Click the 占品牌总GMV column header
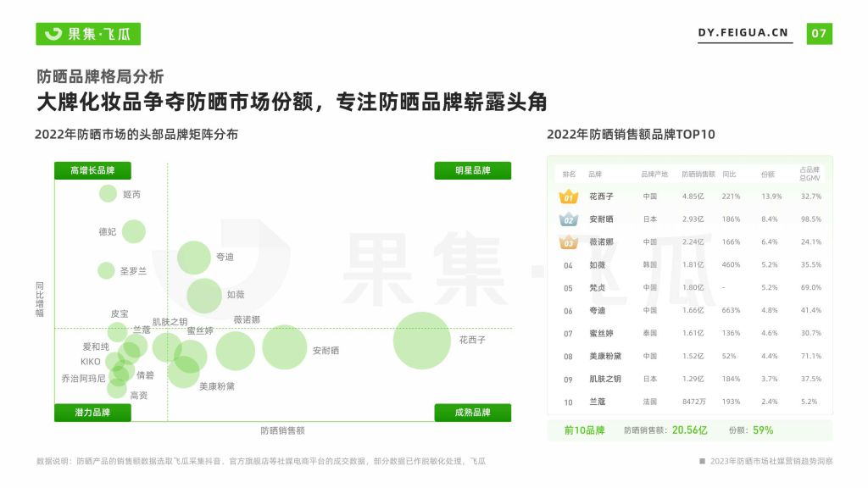868x488 pixels. (810, 174)
